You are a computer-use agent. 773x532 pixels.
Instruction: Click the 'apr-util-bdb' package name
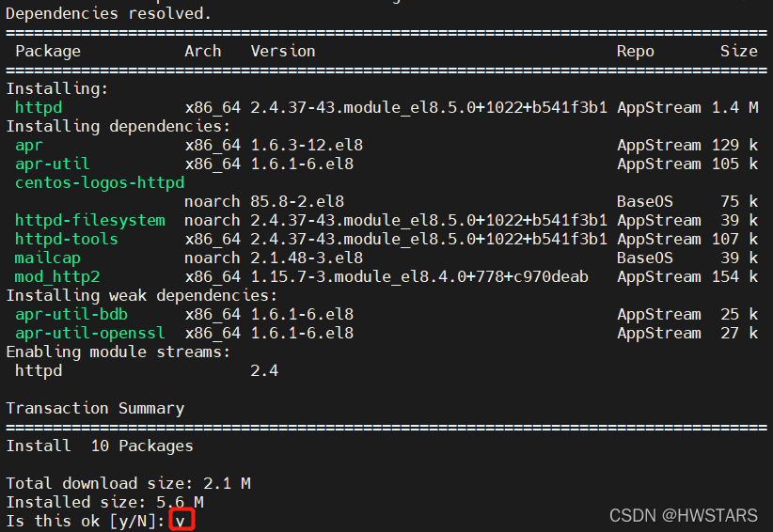(x=71, y=314)
